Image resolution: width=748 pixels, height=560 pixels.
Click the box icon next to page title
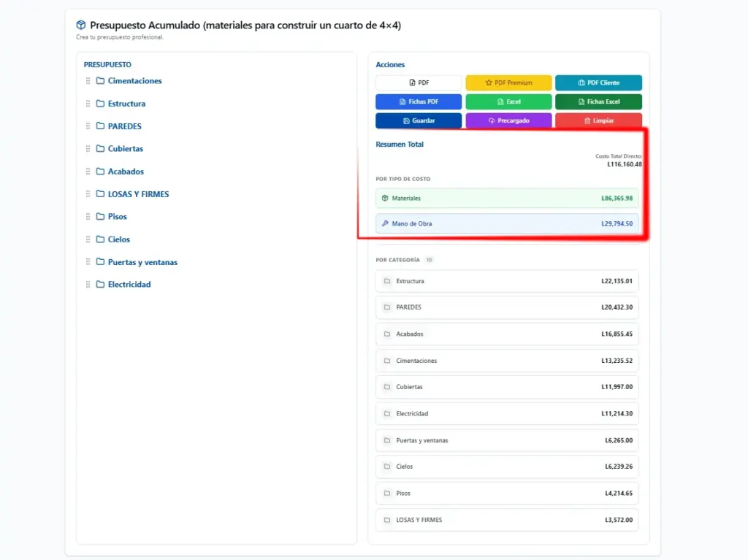pyautogui.click(x=81, y=26)
